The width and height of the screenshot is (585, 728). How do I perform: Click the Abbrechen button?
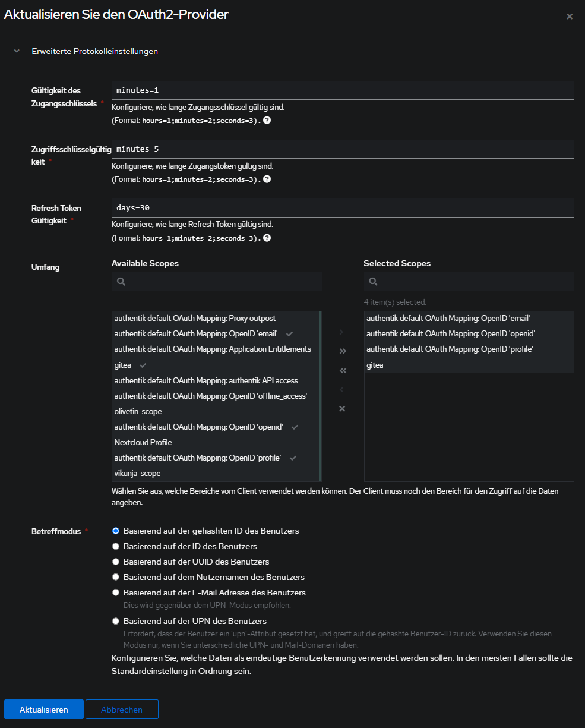pos(122,710)
